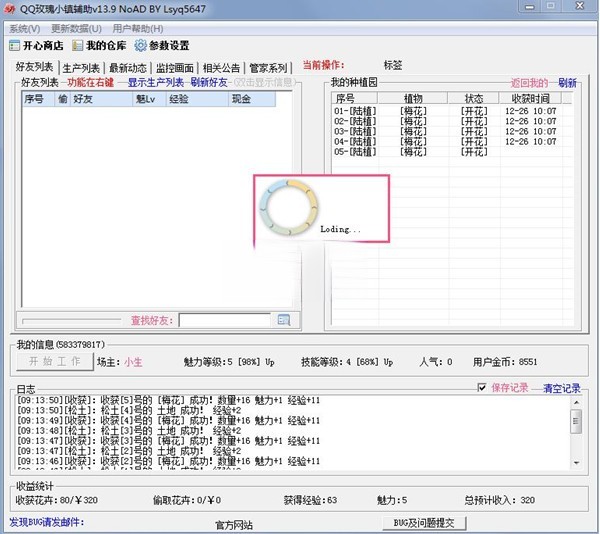This screenshot has width=600, height=534.
Task: Open 我的仓库 warehouse toolbar icon
Action: [x=77, y=46]
